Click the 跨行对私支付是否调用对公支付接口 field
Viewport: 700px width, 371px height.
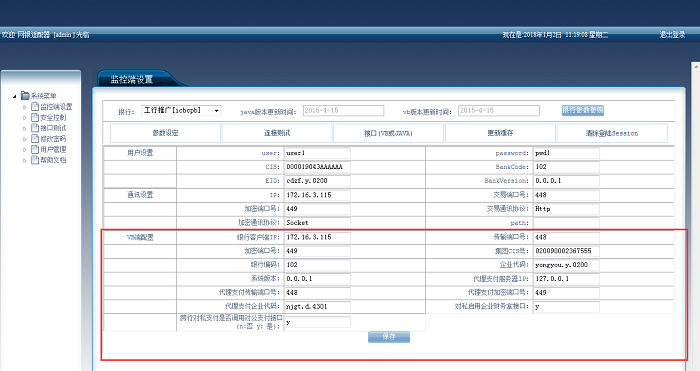click(317, 322)
